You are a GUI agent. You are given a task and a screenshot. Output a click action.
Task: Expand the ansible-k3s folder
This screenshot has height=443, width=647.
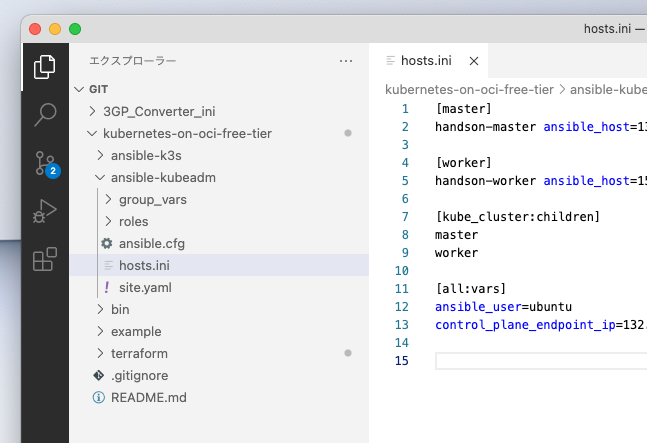pyautogui.click(x=100, y=155)
